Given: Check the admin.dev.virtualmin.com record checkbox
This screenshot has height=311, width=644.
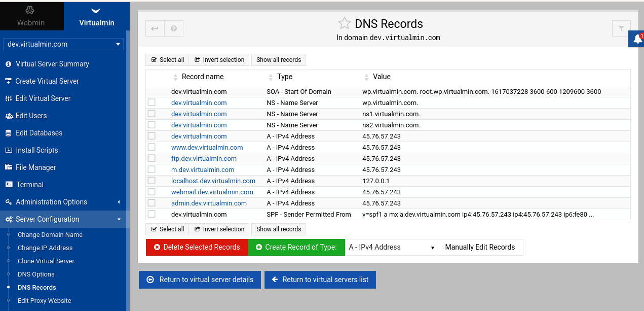Looking at the screenshot, I should [x=151, y=203].
